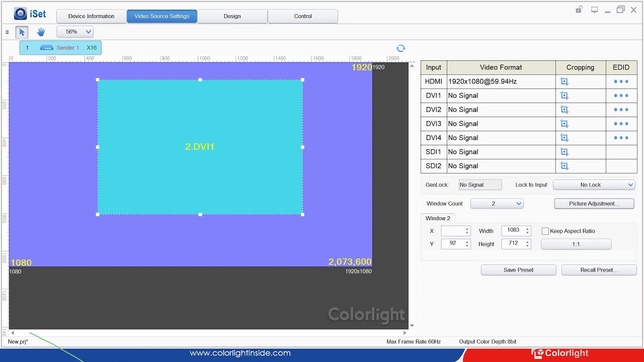Adjust the Height value stepper

(527, 244)
